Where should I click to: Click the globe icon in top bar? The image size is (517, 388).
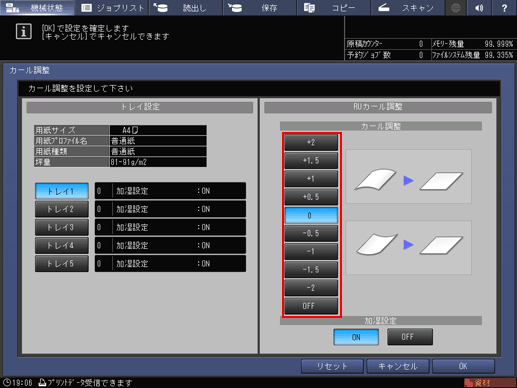456,8
